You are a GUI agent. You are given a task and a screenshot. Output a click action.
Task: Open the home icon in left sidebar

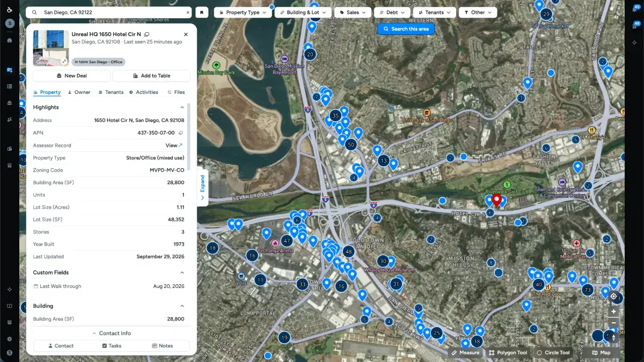[x=10, y=40]
